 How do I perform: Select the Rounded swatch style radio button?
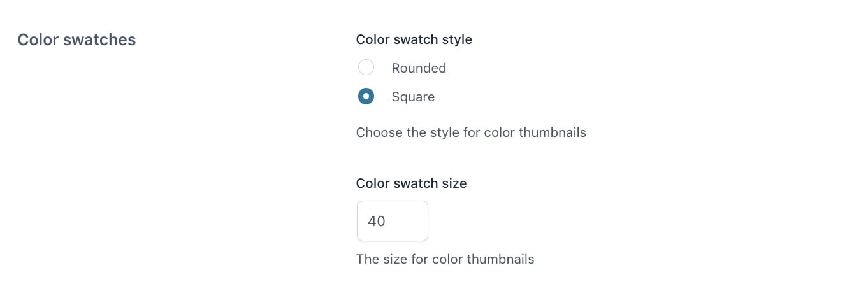(366, 67)
